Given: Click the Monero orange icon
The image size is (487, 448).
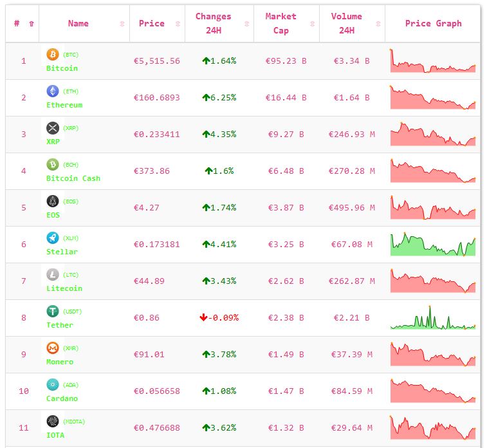Looking at the screenshot, I should point(53,348).
